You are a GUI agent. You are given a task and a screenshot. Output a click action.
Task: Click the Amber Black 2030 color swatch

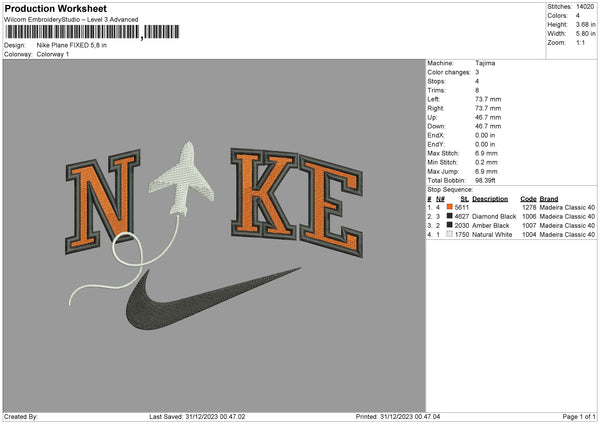449,225
